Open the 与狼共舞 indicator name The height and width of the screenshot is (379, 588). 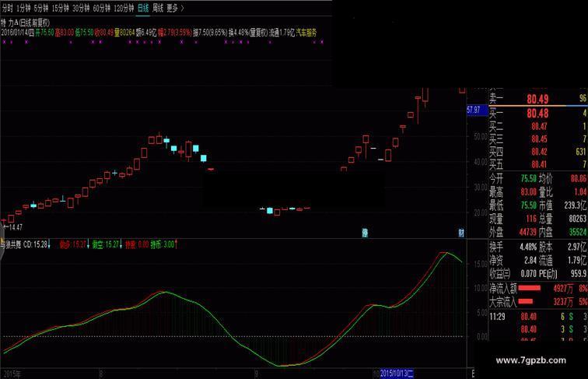click(11, 244)
